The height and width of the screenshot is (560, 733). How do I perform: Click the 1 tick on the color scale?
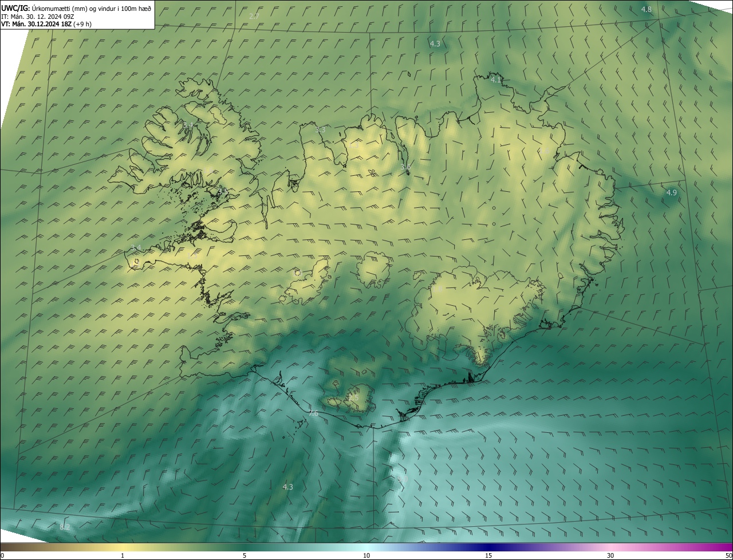point(123,555)
